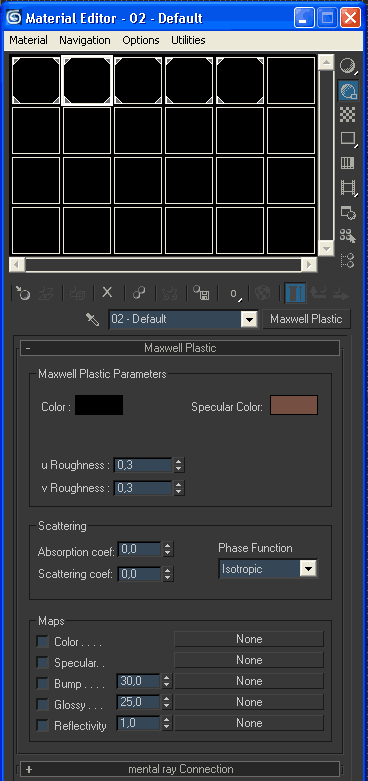368x781 pixels.
Task: Click Put Material to Scene icon
Action: coord(46,293)
